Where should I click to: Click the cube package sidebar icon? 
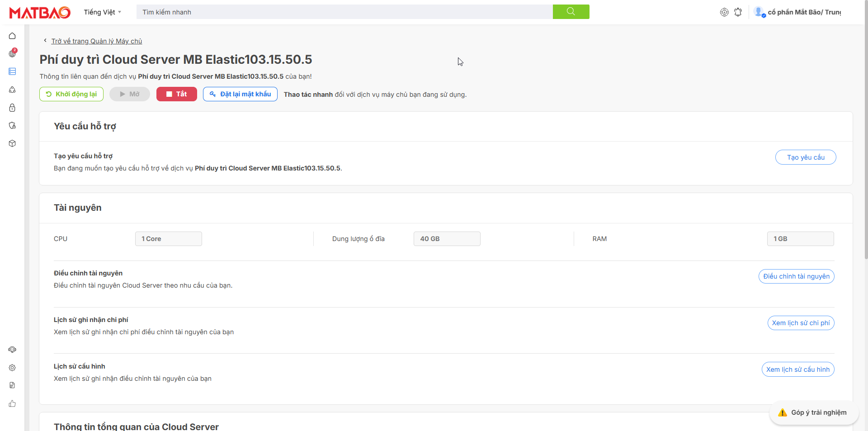pos(12,143)
